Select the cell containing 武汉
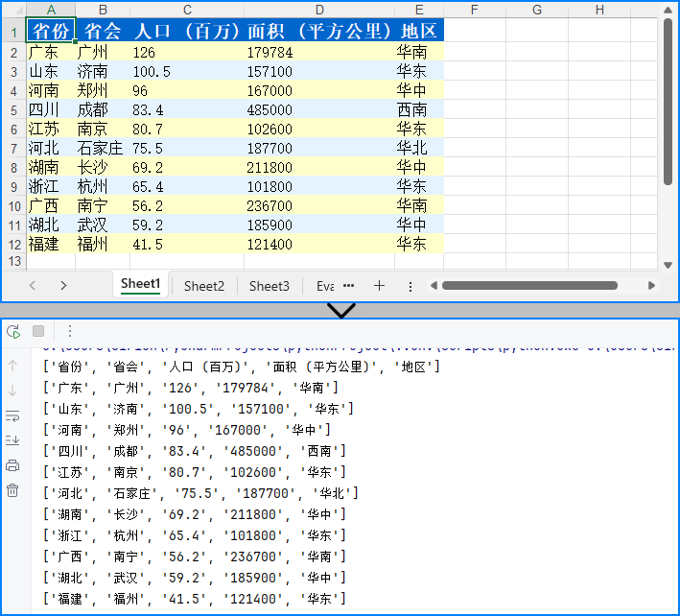Image resolution: width=680 pixels, height=616 pixels. [103, 225]
